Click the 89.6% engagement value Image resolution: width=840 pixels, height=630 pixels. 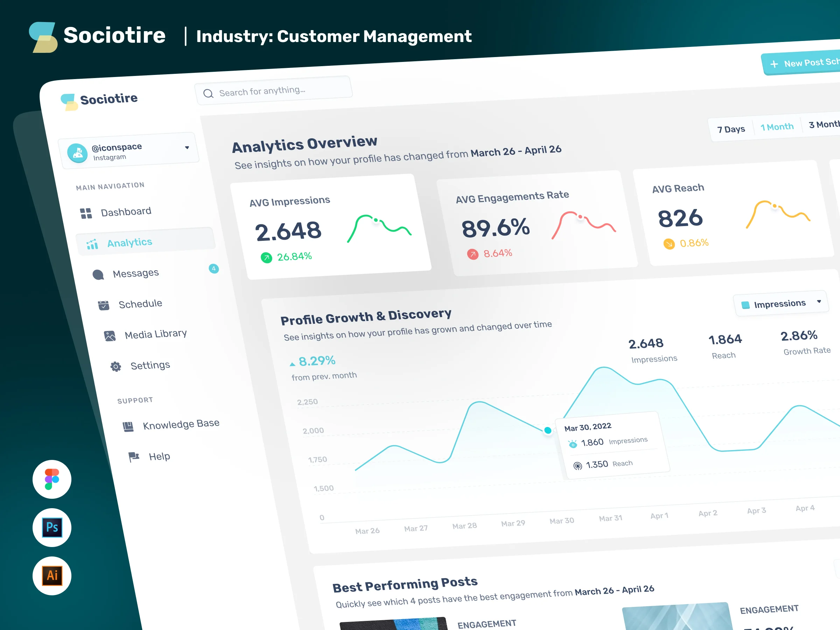click(x=496, y=228)
